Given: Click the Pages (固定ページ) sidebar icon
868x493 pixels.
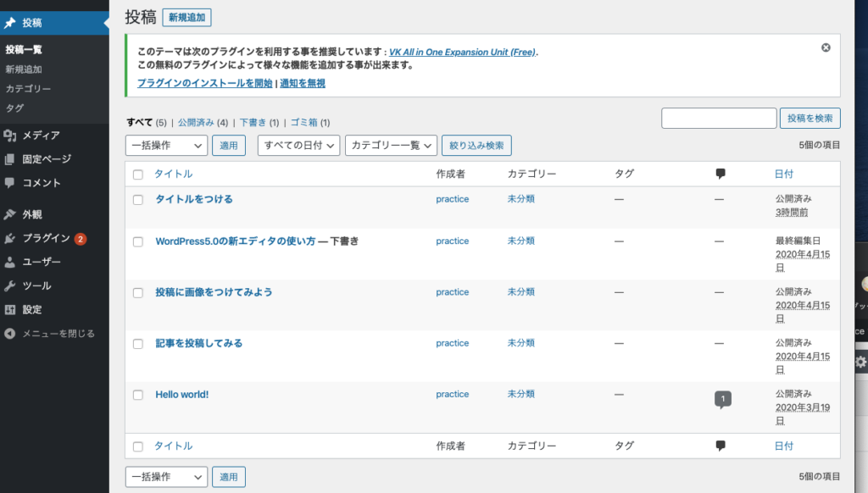Looking at the screenshot, I should pyautogui.click(x=9, y=159).
